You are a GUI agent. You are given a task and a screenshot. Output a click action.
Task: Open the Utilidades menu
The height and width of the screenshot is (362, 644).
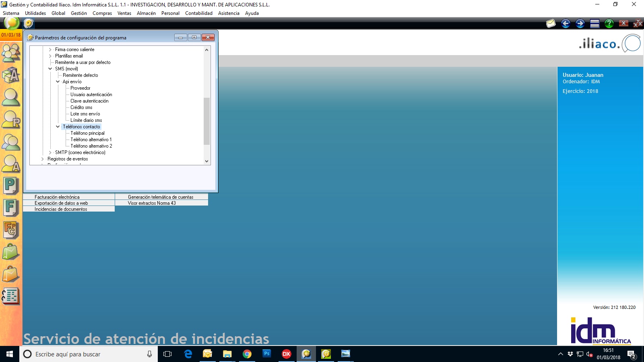click(35, 13)
